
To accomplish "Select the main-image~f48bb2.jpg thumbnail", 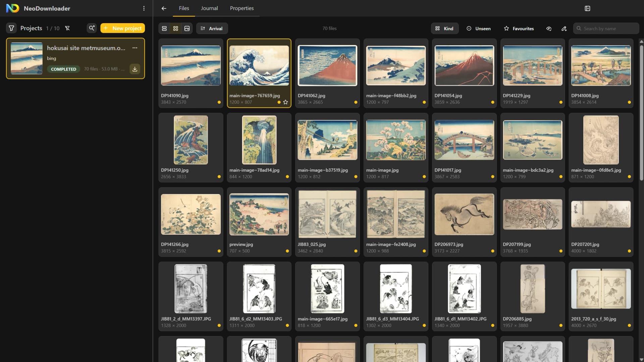I will pyautogui.click(x=396, y=65).
